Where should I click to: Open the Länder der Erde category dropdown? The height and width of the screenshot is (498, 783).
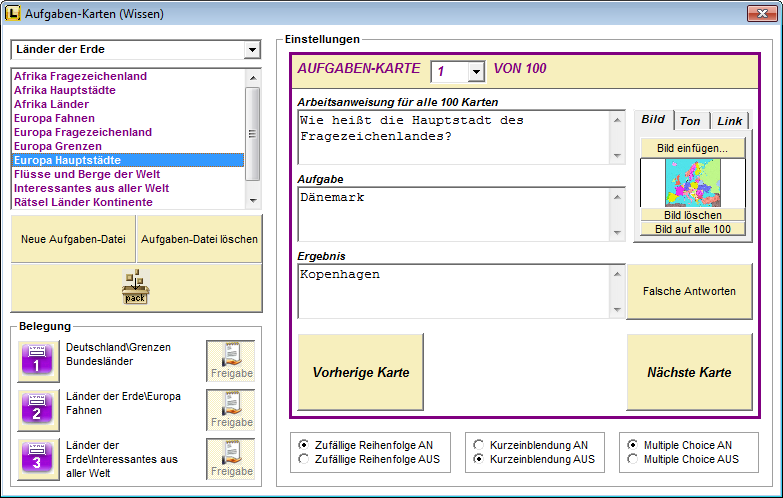pyautogui.click(x=250, y=50)
